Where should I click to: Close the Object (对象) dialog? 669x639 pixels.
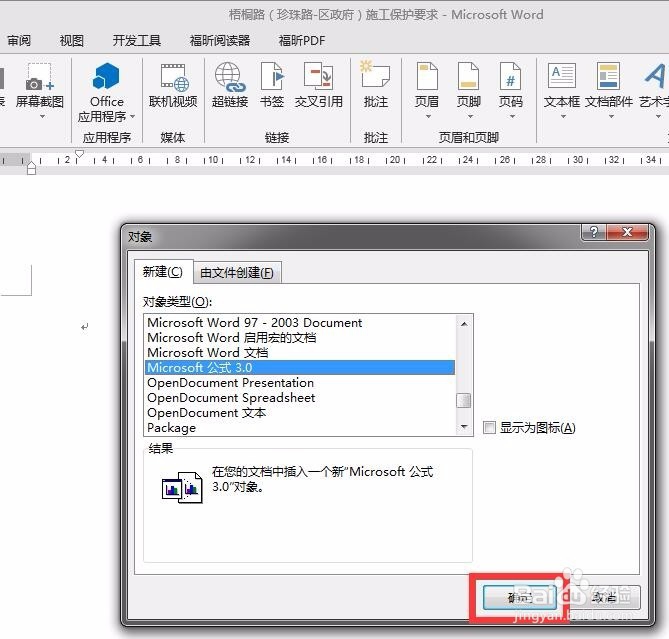627,232
